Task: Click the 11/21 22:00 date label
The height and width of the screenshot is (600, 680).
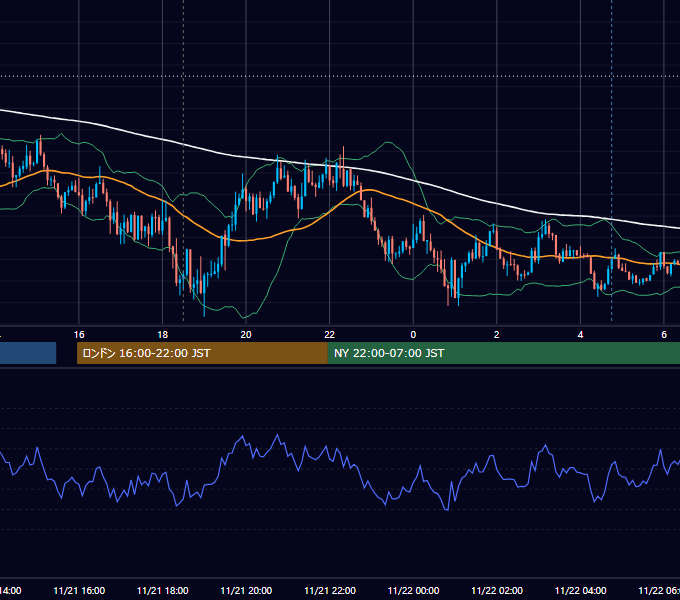Action: 330,590
